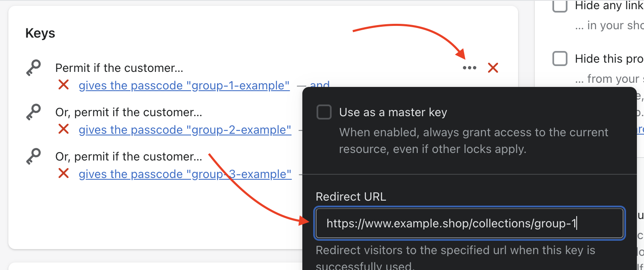Click key icon beside second permit rule
The height and width of the screenshot is (270, 644).
pos(33,112)
